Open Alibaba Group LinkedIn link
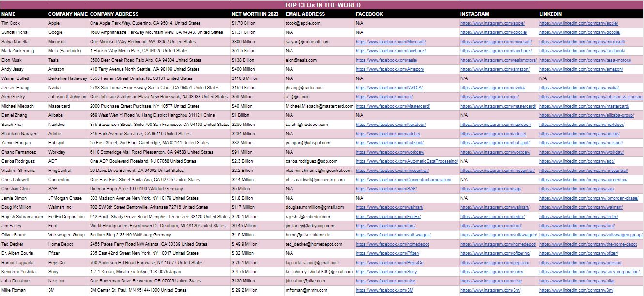 point(586,115)
